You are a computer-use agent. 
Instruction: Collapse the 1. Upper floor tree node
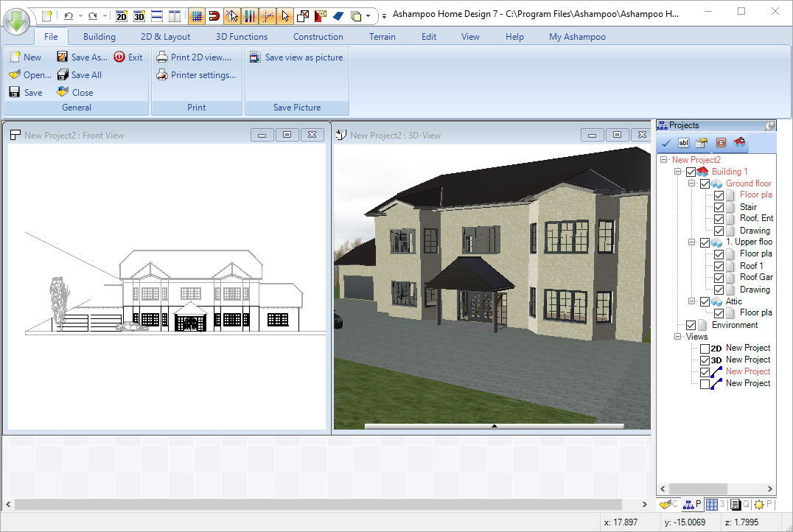point(691,242)
